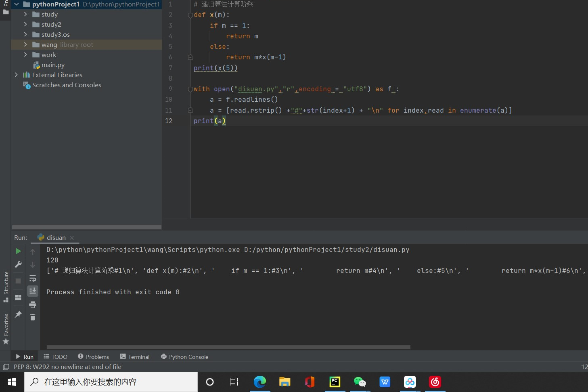The width and height of the screenshot is (588, 392).
Task: Expand External Libraries node
Action: [x=16, y=75]
